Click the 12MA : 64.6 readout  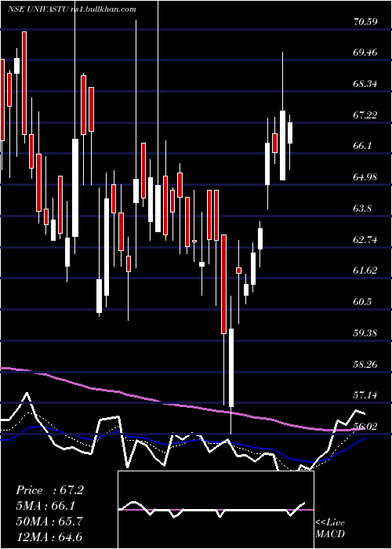(x=49, y=536)
